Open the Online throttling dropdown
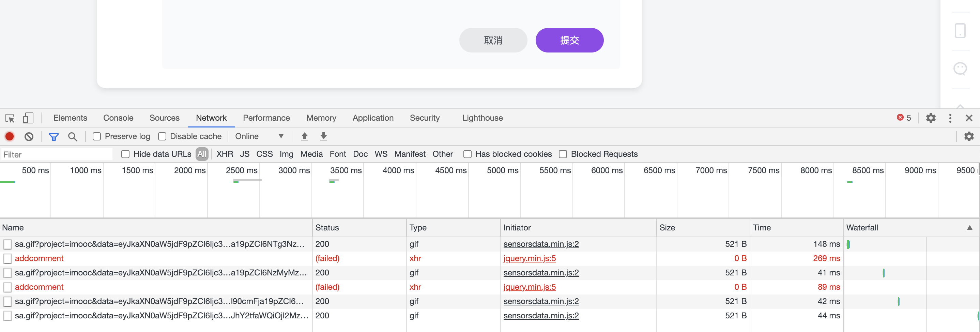 259,136
